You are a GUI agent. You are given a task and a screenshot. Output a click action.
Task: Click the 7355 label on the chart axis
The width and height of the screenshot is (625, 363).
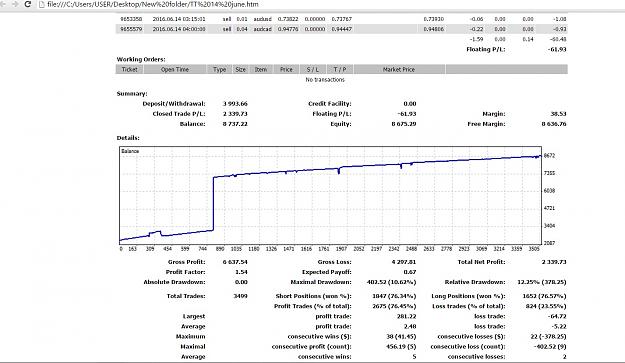click(550, 173)
